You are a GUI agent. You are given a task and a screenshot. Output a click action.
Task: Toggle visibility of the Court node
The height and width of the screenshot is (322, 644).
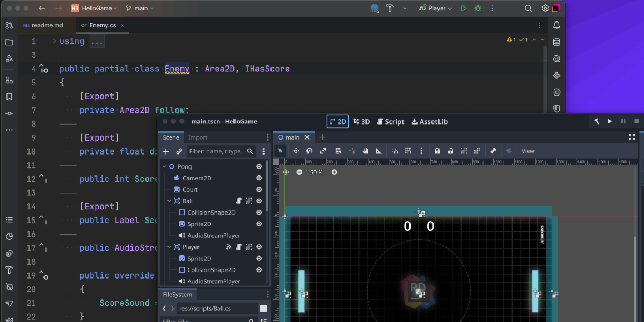259,189
